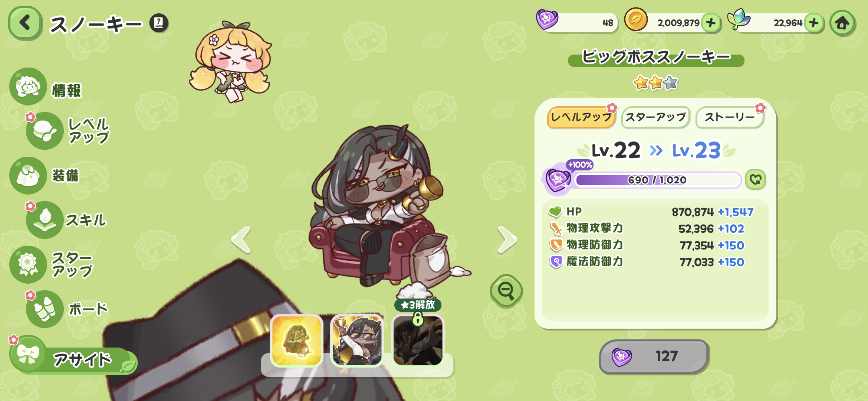Open the スキル sidebar icon
This screenshot has width=868, height=401.
tap(45, 220)
